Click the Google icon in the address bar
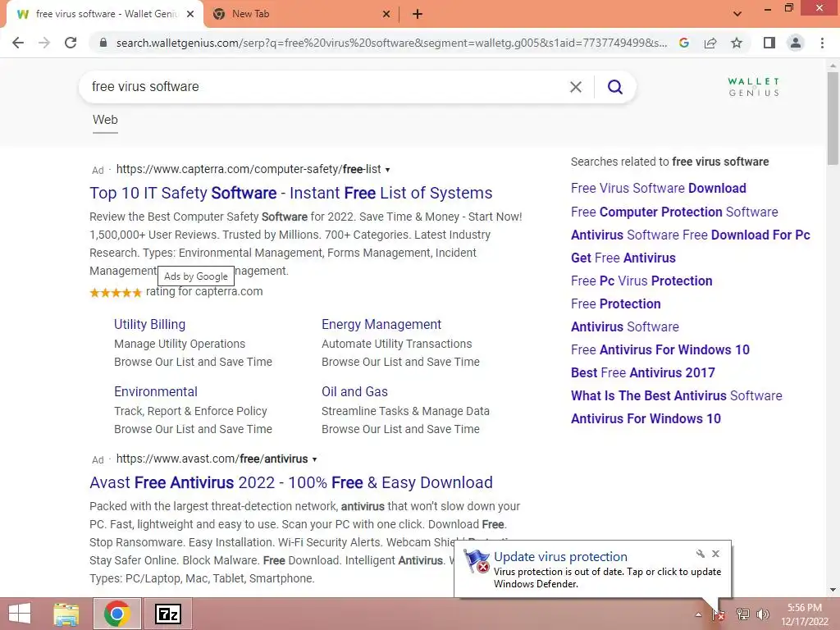This screenshot has width=840, height=630. [684, 43]
